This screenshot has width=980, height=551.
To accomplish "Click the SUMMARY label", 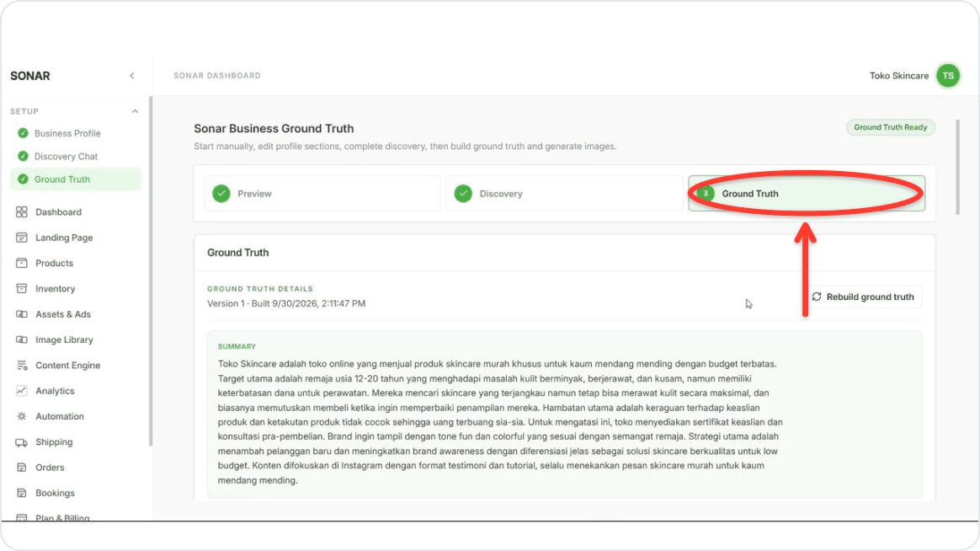I will tap(237, 346).
